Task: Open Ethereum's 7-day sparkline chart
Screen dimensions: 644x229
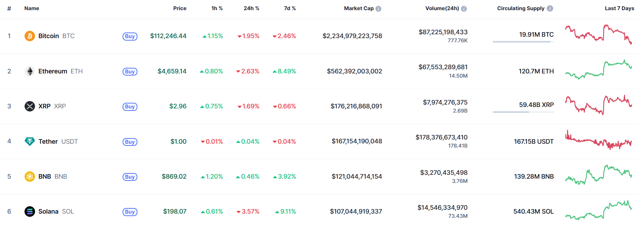Action: (598, 70)
